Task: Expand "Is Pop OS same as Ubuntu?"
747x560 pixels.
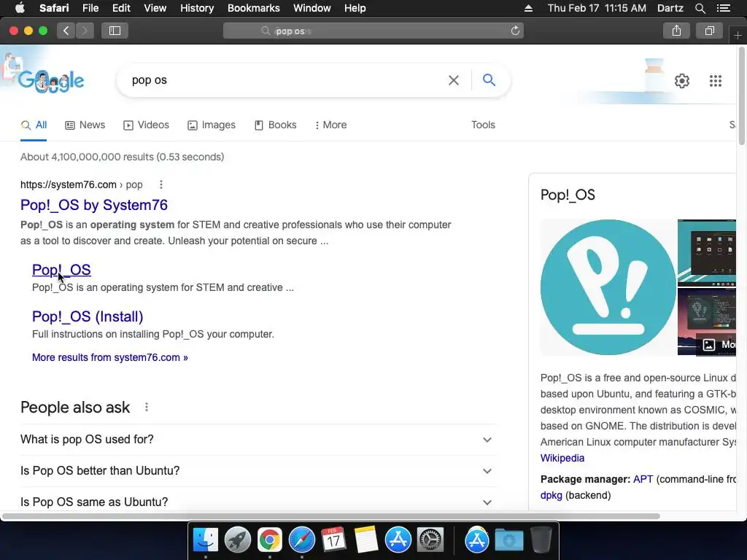Action: coord(258,502)
